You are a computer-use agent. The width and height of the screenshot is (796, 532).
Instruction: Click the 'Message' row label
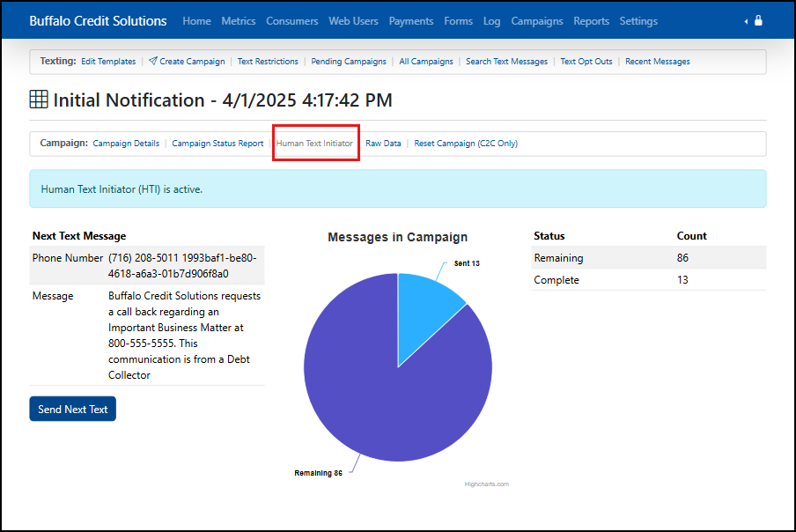[x=53, y=296]
